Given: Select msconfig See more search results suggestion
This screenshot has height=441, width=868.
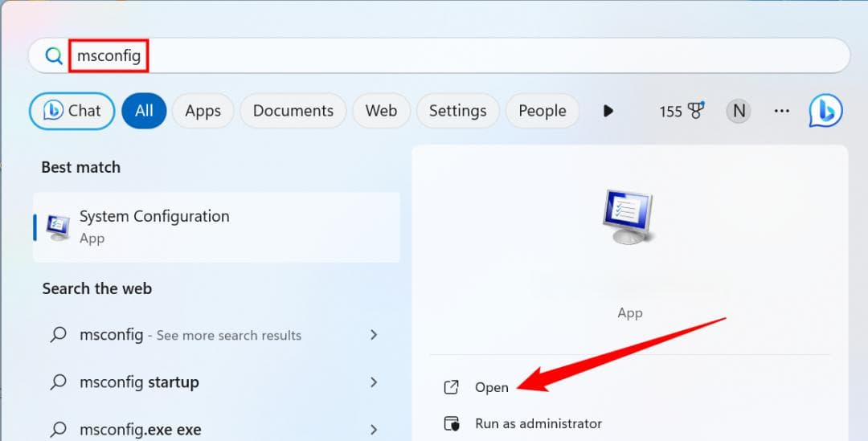Looking at the screenshot, I should [216, 335].
